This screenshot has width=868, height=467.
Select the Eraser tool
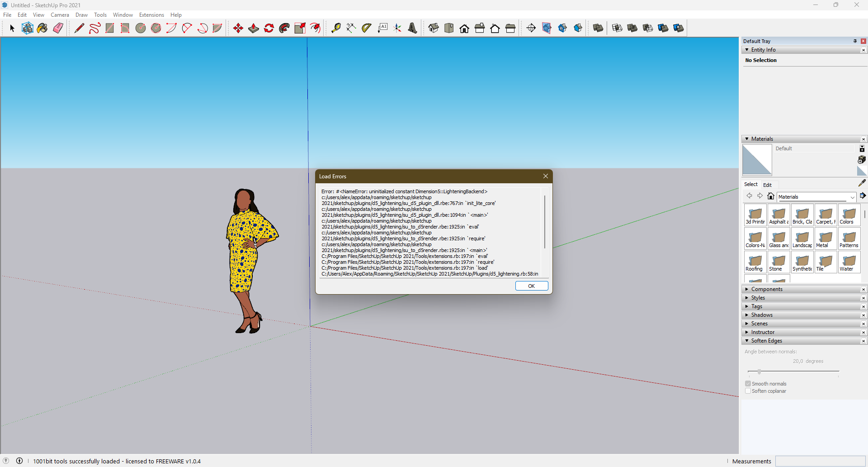pos(58,28)
